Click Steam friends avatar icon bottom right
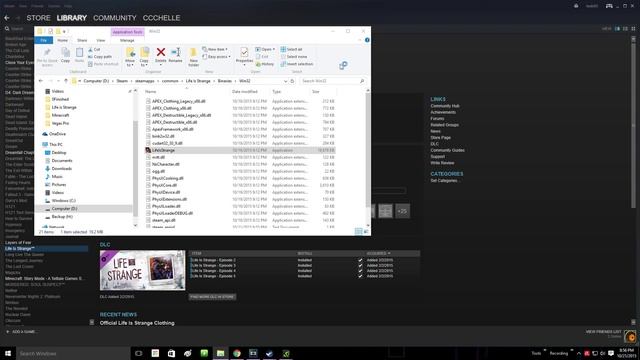The width and height of the screenshot is (640, 360). (x=630, y=336)
